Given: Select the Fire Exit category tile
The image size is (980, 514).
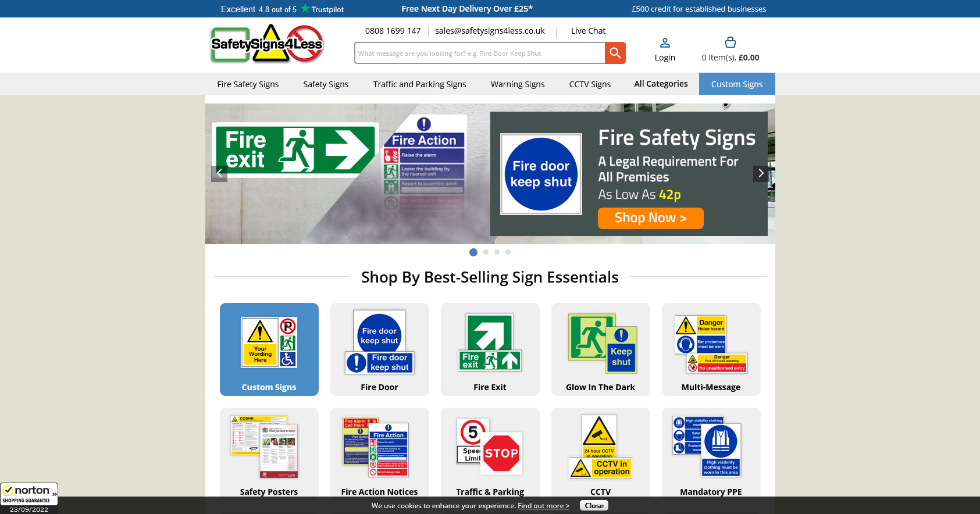Looking at the screenshot, I should (490, 349).
